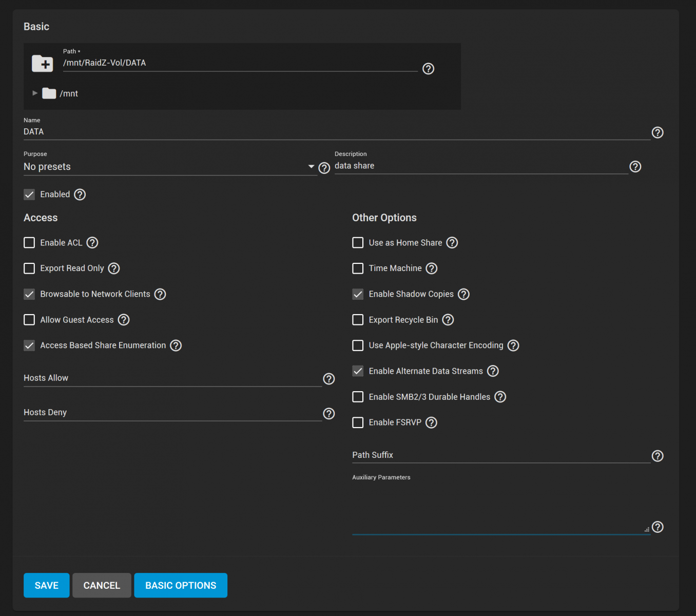The image size is (696, 616).
Task: Open help tooltip for Description field
Action: tap(635, 166)
